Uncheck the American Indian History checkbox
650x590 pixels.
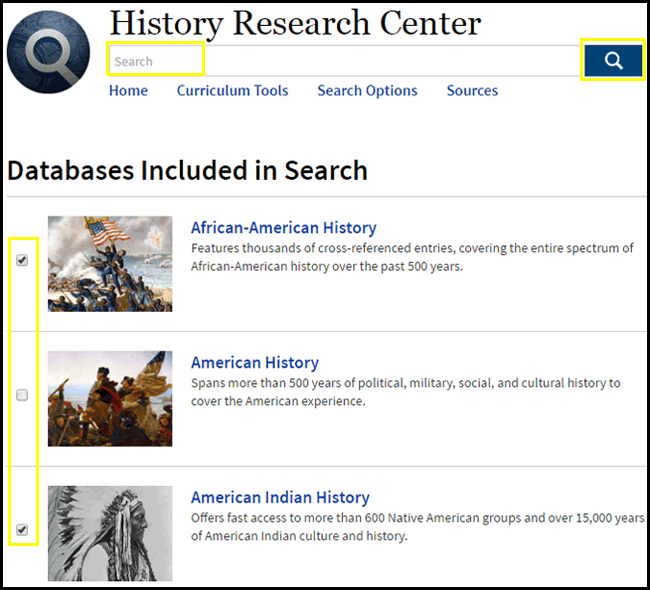pos(22,529)
